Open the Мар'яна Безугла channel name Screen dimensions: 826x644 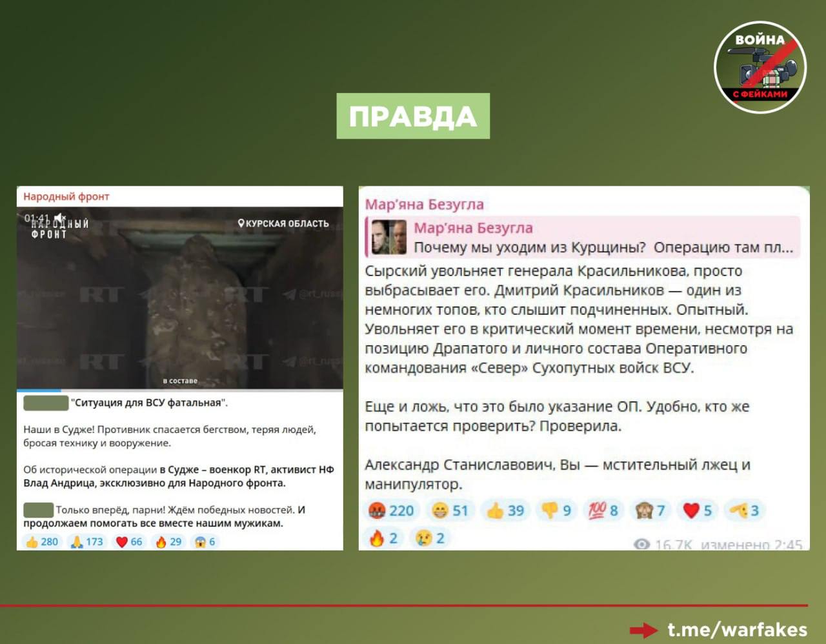pyautogui.click(x=424, y=205)
